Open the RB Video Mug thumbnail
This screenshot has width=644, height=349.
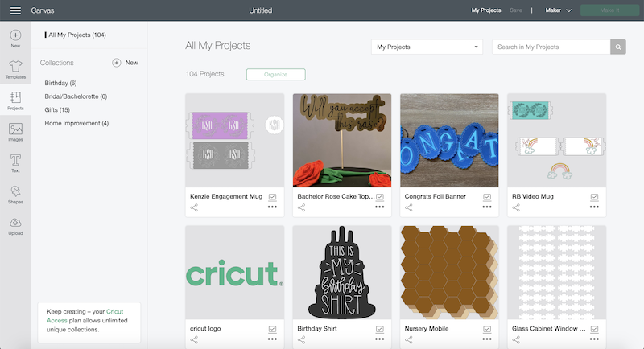click(556, 140)
